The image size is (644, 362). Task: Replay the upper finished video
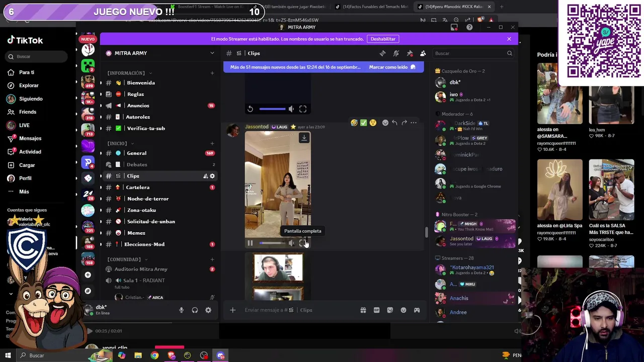(x=250, y=109)
